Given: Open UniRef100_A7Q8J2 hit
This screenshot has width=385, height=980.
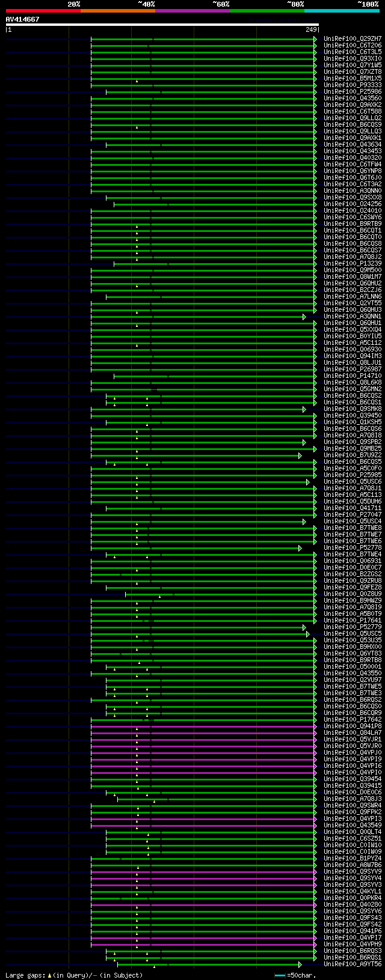Looking at the screenshot, I should coord(353,257).
